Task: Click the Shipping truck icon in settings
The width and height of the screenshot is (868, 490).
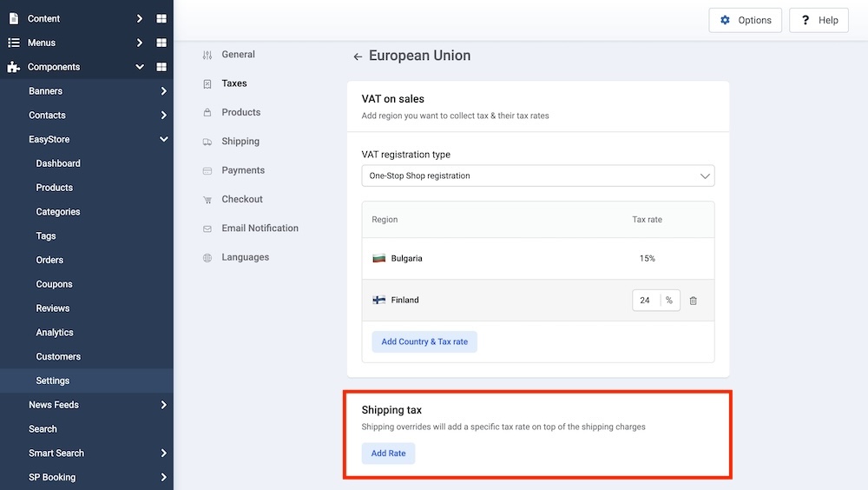Action: click(x=207, y=142)
